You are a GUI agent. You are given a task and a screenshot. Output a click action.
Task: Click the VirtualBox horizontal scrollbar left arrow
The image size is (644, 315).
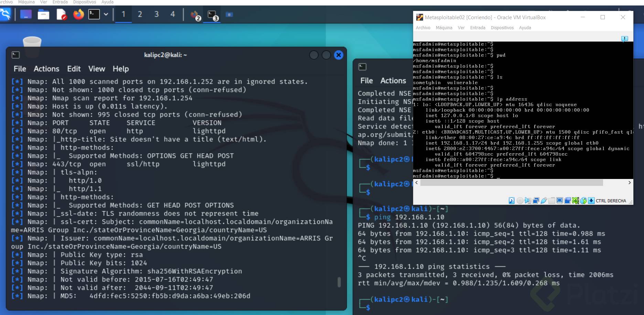[x=417, y=182]
